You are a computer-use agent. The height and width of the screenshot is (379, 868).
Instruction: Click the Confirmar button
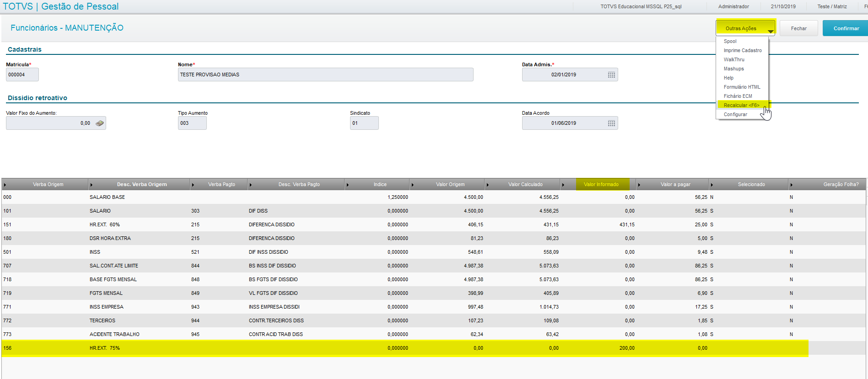846,28
